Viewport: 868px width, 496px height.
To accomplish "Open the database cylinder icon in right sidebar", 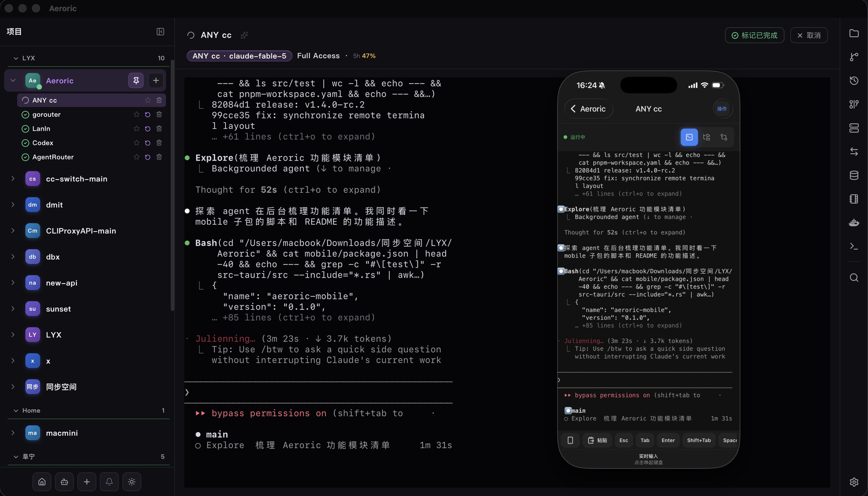I will tap(854, 175).
